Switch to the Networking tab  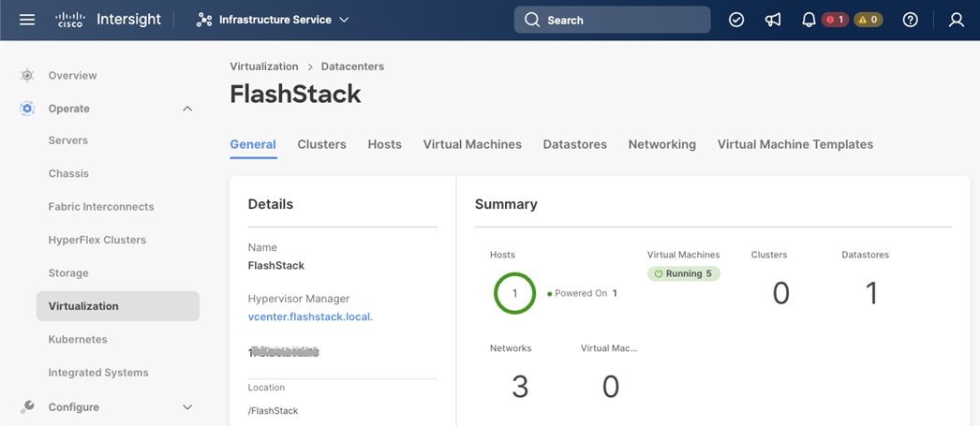click(x=661, y=144)
